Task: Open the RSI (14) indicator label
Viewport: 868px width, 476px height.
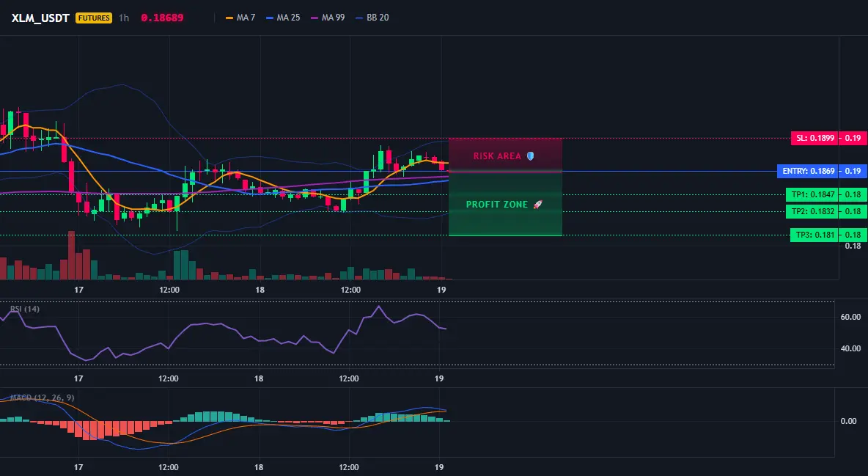Action: tap(25, 310)
